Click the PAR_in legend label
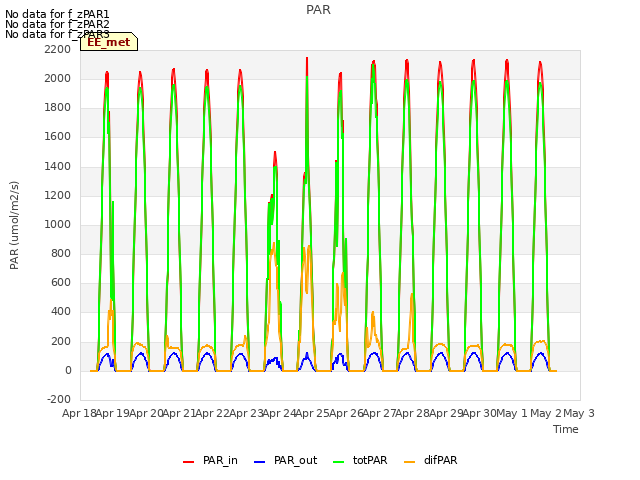This screenshot has height=480, width=640. pos(220,460)
